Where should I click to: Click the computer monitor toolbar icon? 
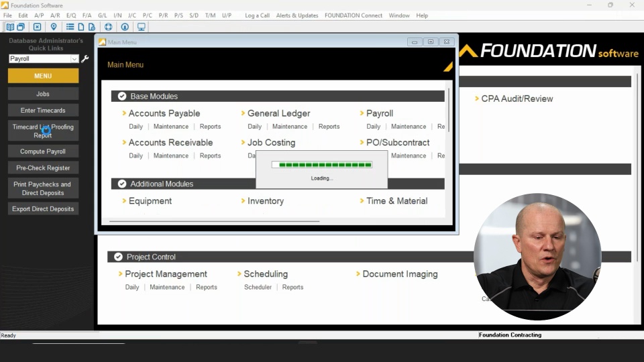coord(142,27)
